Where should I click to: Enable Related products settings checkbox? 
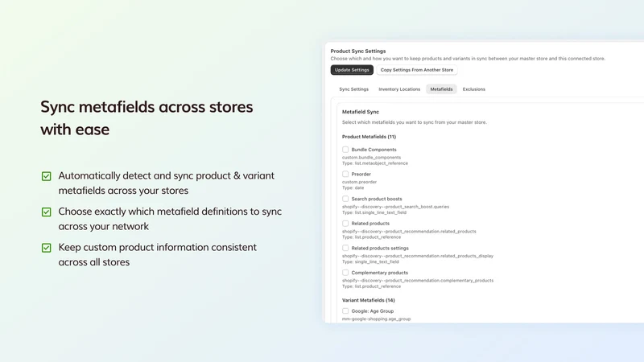point(345,248)
